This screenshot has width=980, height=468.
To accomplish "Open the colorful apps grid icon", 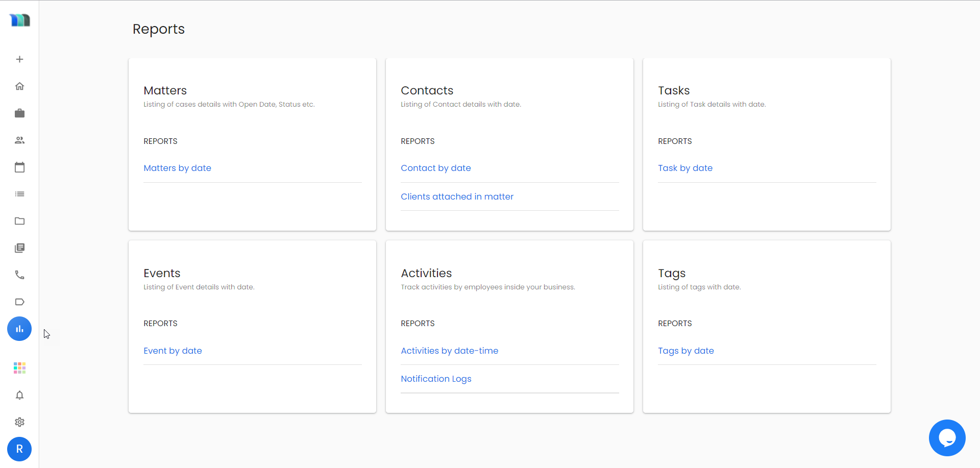I will click(19, 367).
